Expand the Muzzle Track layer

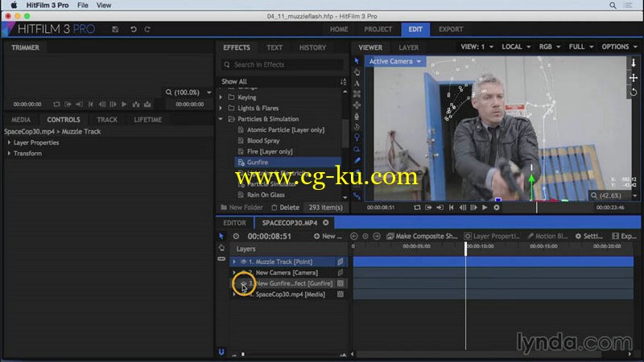pyautogui.click(x=234, y=261)
